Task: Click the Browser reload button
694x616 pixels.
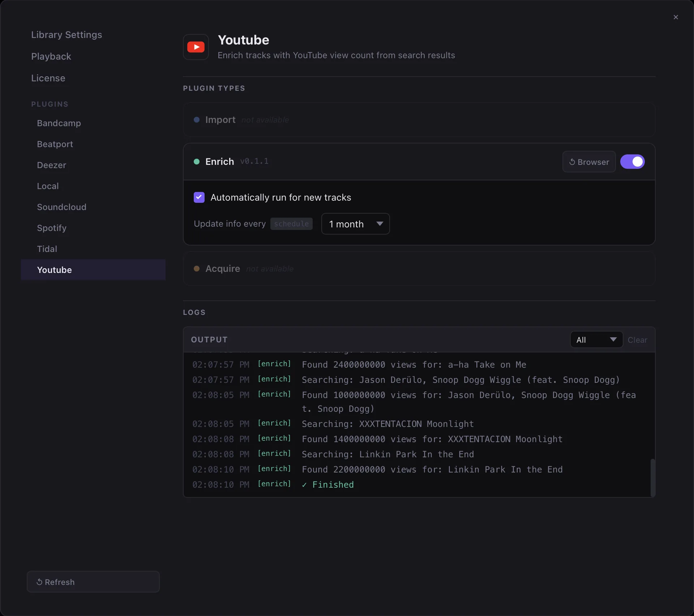Action: (x=589, y=162)
